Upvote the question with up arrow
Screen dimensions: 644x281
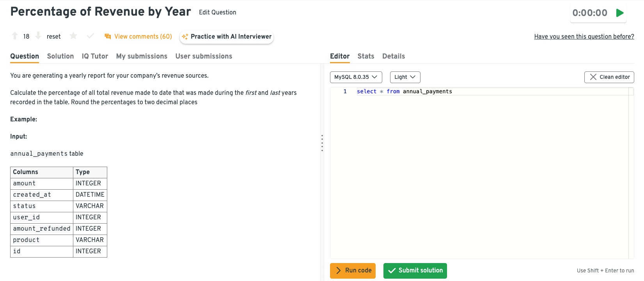click(15, 36)
